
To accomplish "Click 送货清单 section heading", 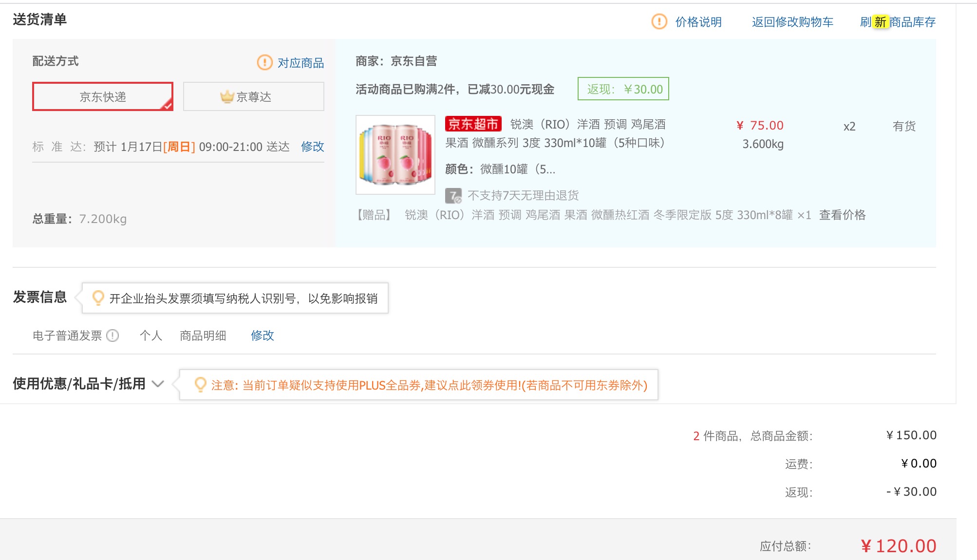I will pos(39,19).
